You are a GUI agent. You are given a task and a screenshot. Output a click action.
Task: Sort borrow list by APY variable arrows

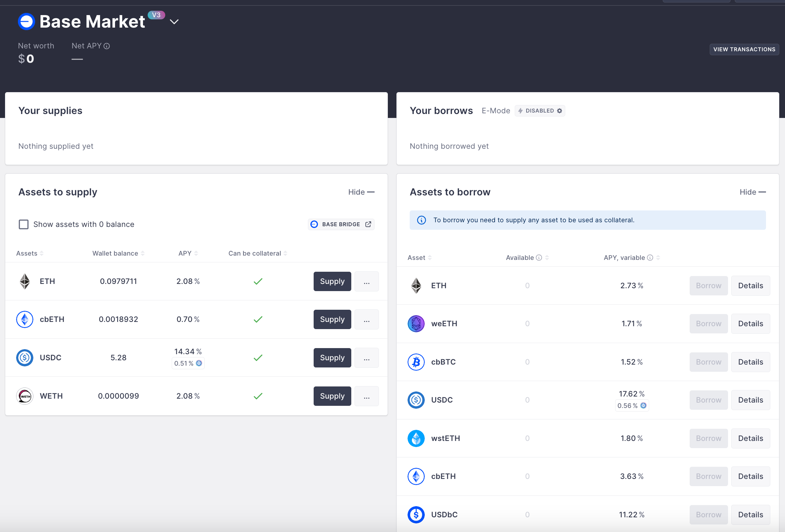pos(658,258)
